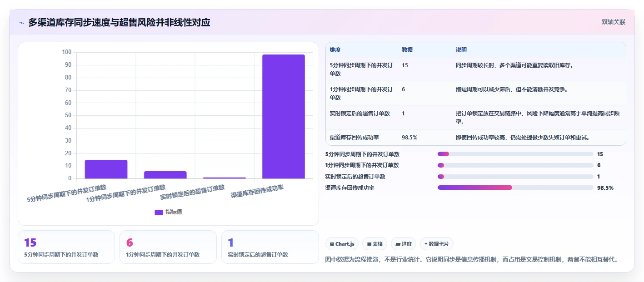Click progress bar for 5分钟同步周期下的并发订单数
This screenshot has width=644, height=282.
coord(515,154)
